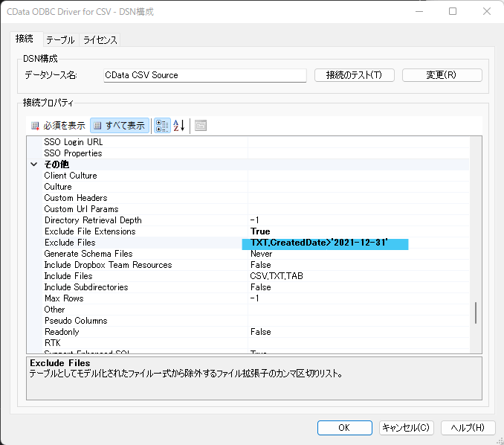The height and width of the screenshot is (445, 504).
Task: Collapse the その他 category
Action: pyautogui.click(x=33, y=164)
